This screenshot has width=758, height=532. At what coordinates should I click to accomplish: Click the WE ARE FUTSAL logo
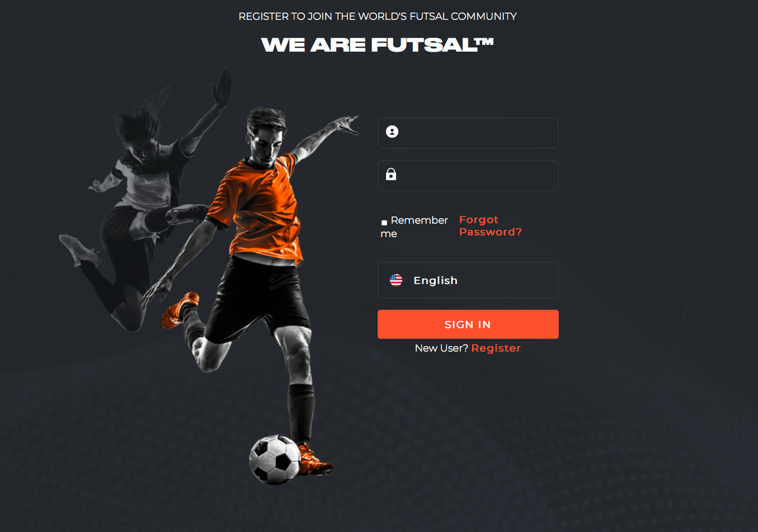click(377, 44)
